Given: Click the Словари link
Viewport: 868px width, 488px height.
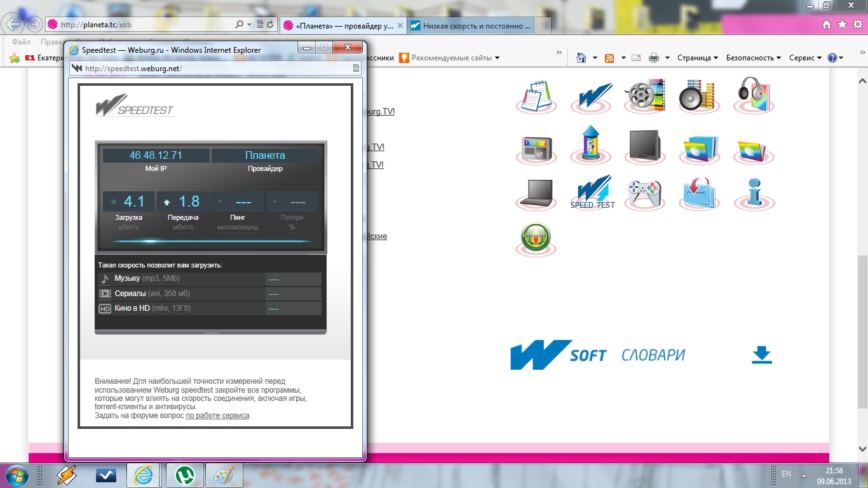Looking at the screenshot, I should pyautogui.click(x=653, y=355).
